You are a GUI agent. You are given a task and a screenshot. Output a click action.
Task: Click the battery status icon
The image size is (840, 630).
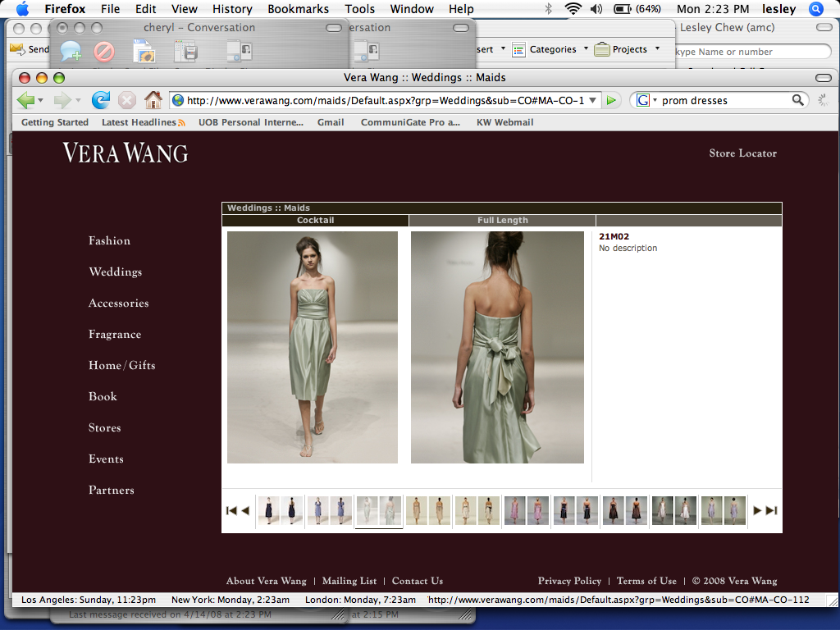(622, 9)
